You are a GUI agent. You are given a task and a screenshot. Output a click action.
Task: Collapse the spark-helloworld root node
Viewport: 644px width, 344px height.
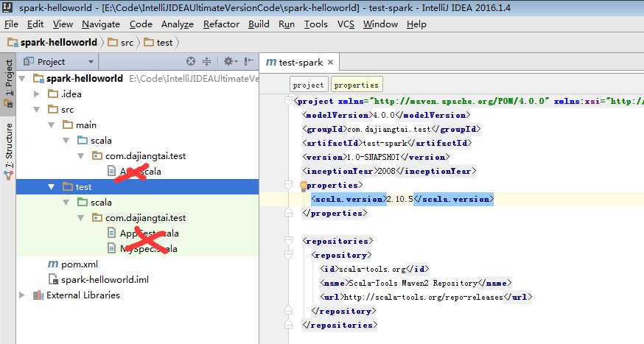[x=23, y=78]
